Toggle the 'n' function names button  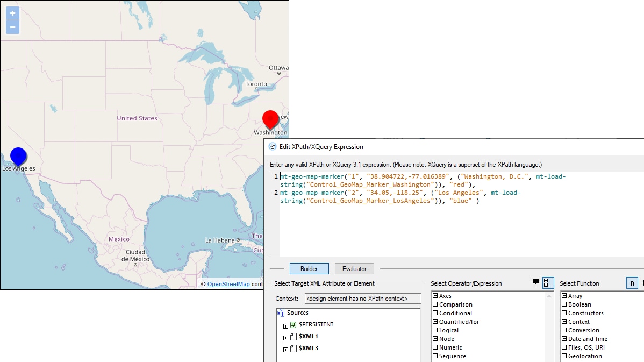pyautogui.click(x=632, y=283)
